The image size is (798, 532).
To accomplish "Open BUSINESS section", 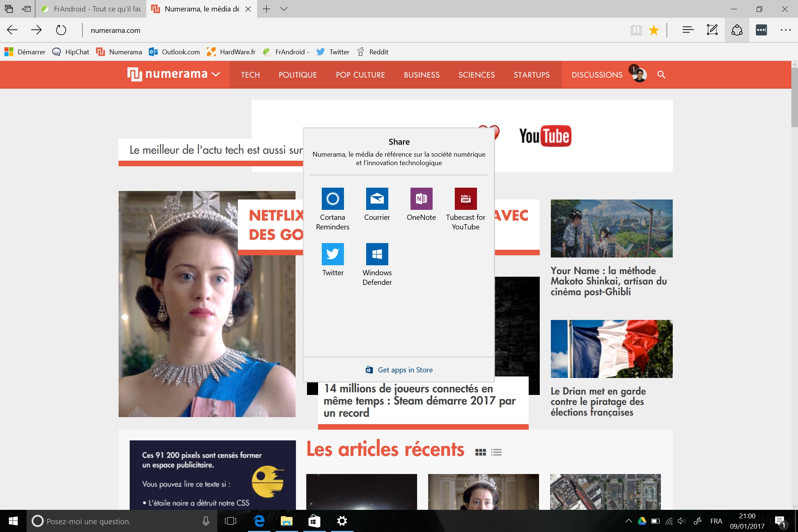I will tap(422, 75).
